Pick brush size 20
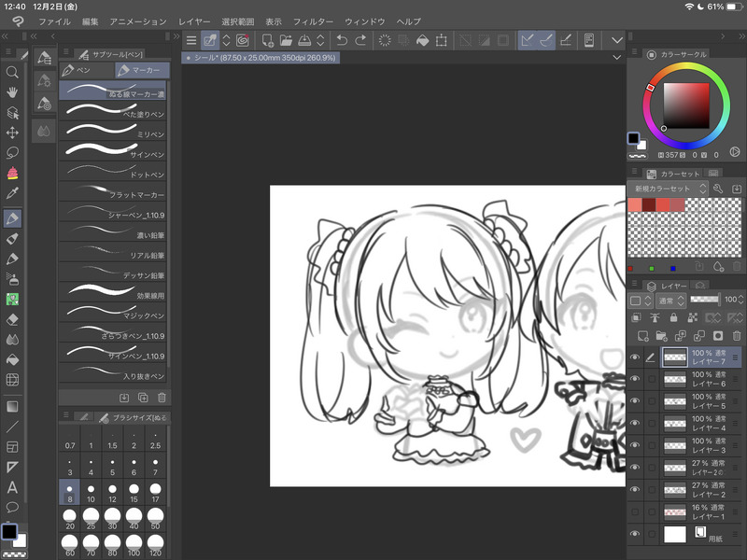Viewport: 747px width, 560px height. [69, 519]
